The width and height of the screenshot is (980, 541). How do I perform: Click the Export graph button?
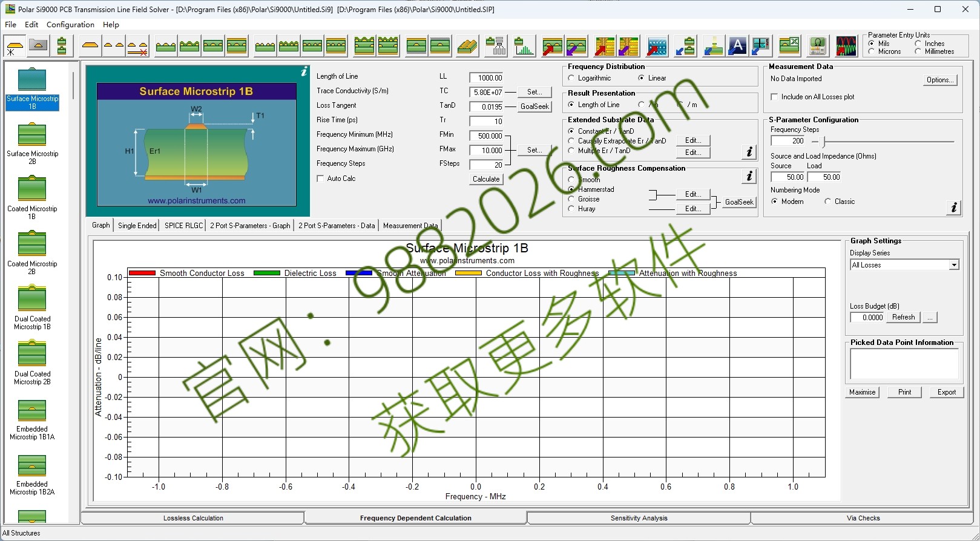pyautogui.click(x=947, y=392)
